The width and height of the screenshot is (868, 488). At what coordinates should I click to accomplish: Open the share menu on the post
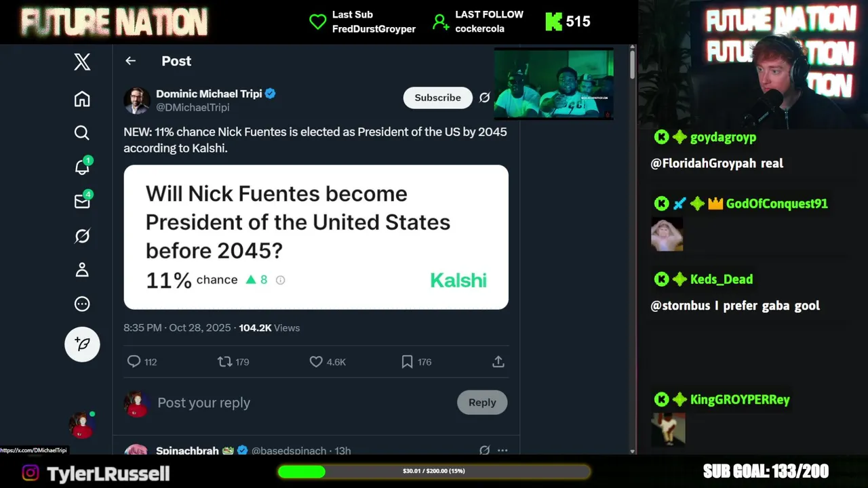click(x=498, y=362)
